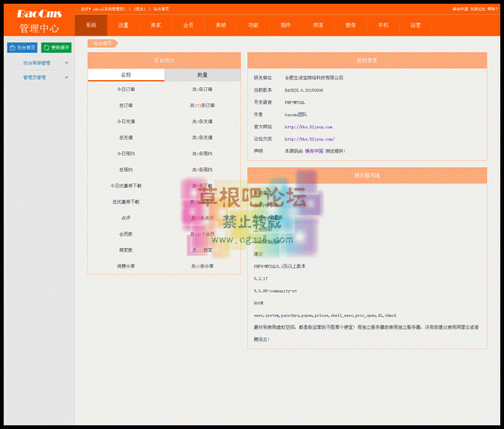The image size is (504, 429).
Task: Open the 频道 top menu
Action: click(318, 25)
